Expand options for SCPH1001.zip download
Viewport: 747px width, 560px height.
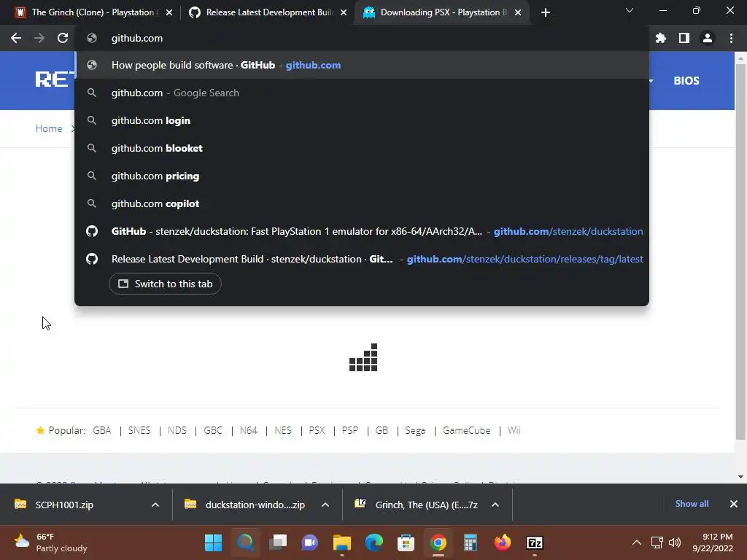tap(155, 505)
